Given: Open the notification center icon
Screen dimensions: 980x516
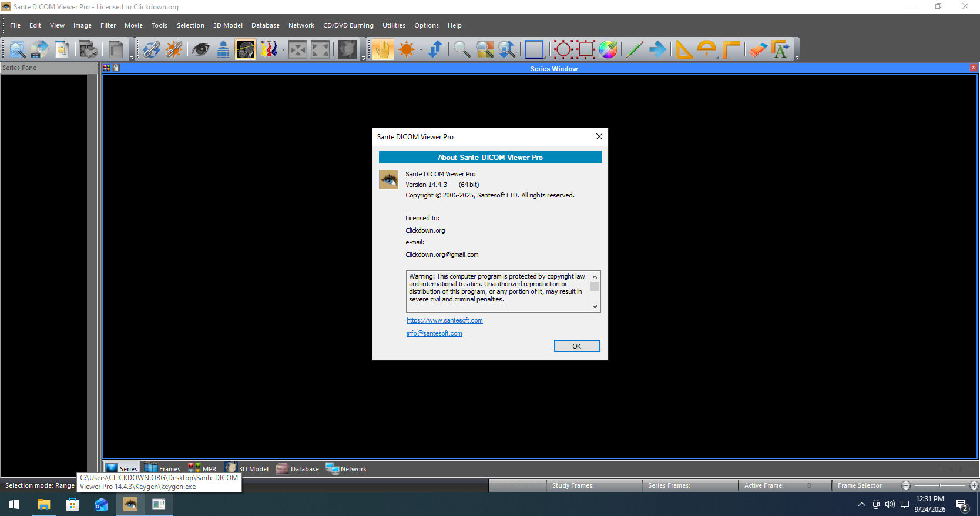Looking at the screenshot, I should coord(962,505).
